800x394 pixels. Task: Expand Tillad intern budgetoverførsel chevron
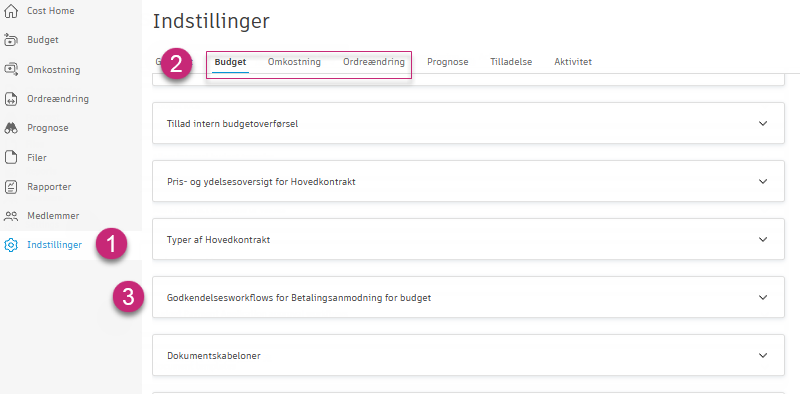(x=763, y=124)
